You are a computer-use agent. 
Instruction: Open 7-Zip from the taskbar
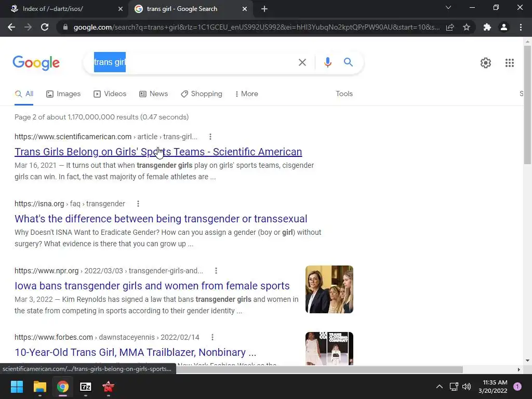tap(86, 387)
